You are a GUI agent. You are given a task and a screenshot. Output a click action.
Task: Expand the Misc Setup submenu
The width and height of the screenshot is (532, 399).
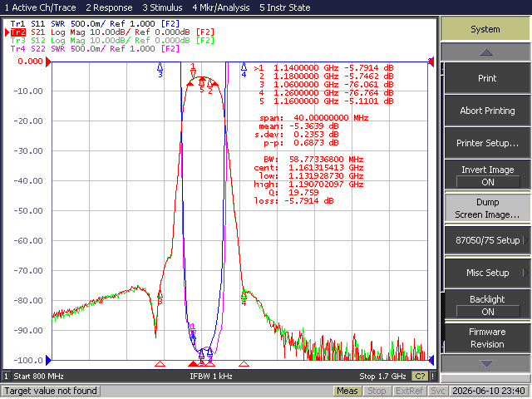487,273
